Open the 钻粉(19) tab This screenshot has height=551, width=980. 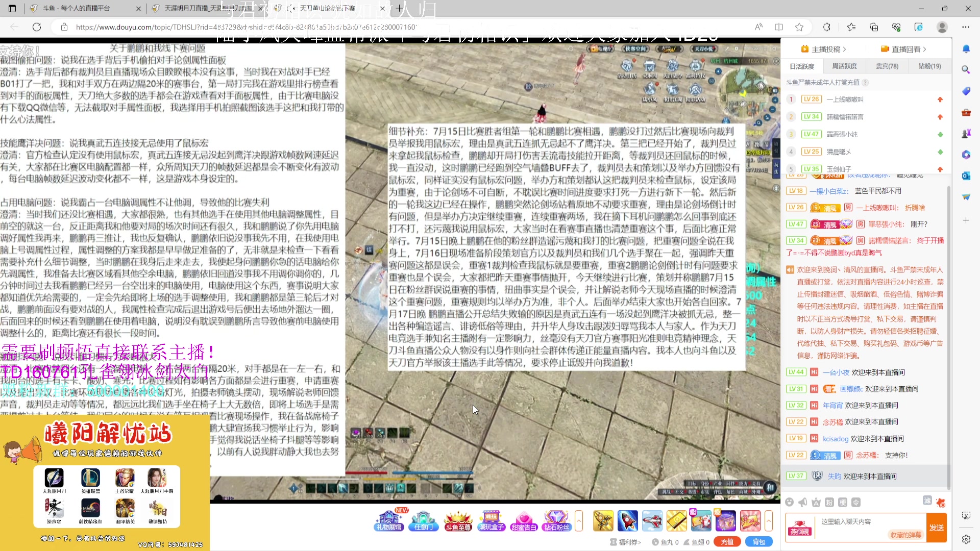pyautogui.click(x=930, y=66)
